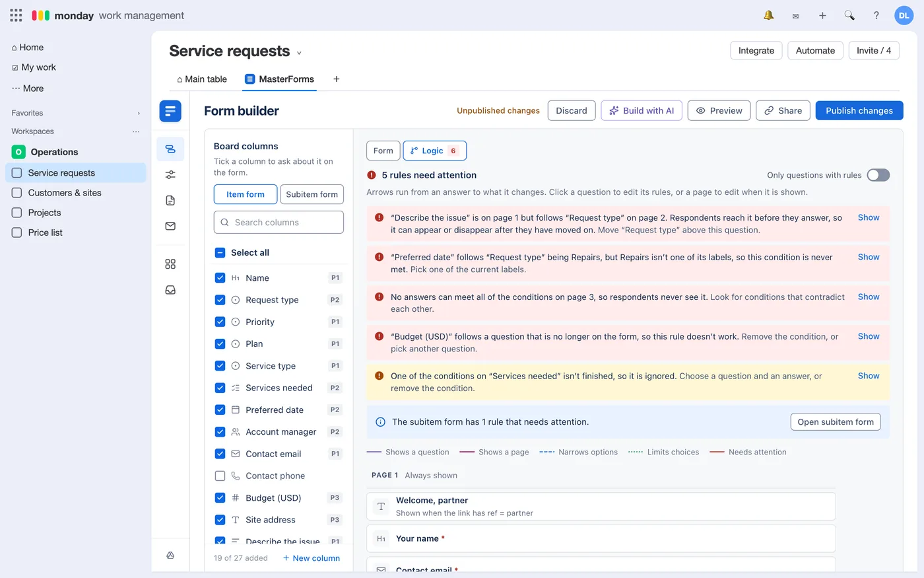
Task: Toggle the Select all checkbox
Action: 220,252
